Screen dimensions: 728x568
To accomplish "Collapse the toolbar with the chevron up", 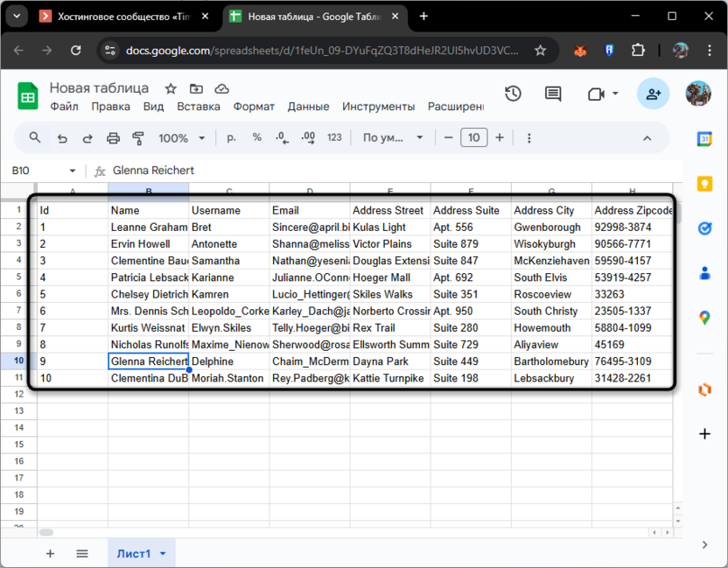I will click(647, 138).
